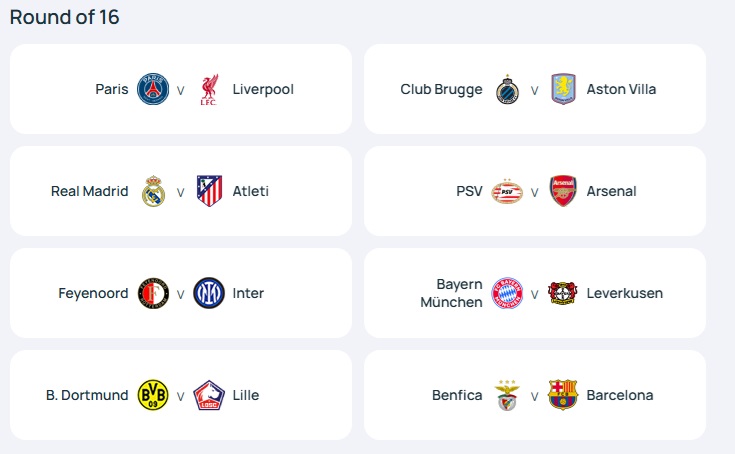735x454 pixels.
Task: Select the Benfica eagle crest
Action: (x=507, y=395)
